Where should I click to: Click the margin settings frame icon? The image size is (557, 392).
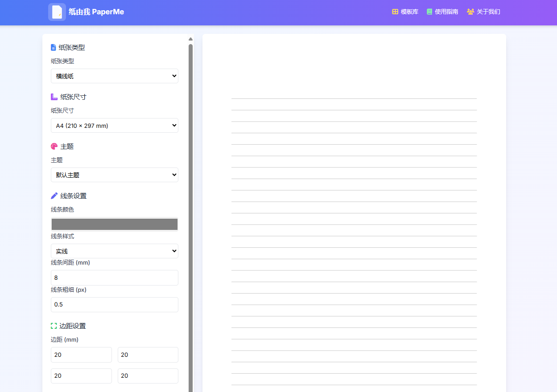[54, 326]
